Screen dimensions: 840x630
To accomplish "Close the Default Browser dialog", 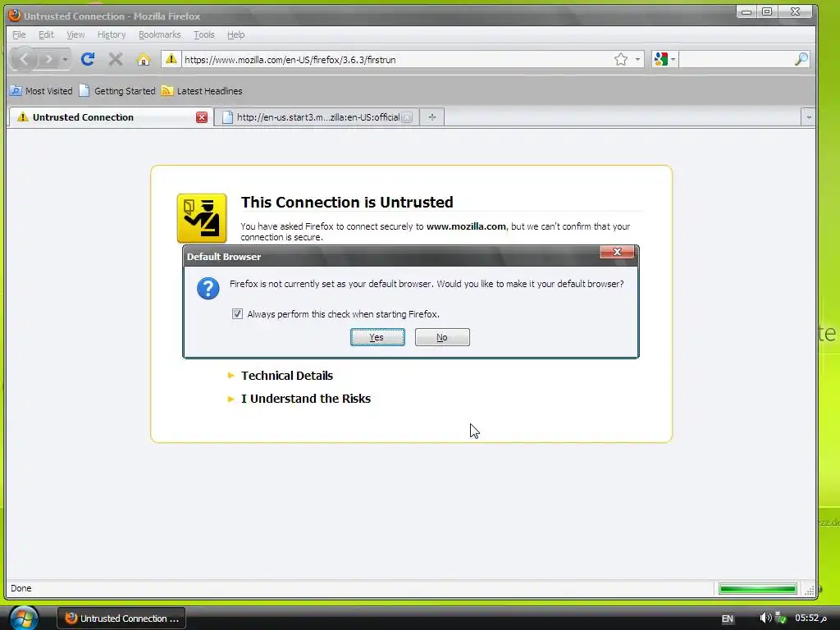I will [x=617, y=252].
